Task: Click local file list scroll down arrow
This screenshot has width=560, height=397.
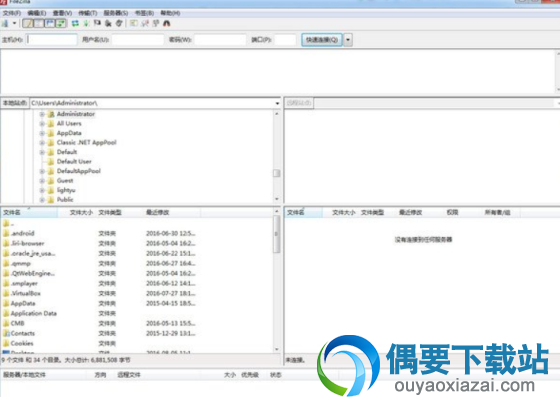Action: click(x=277, y=349)
